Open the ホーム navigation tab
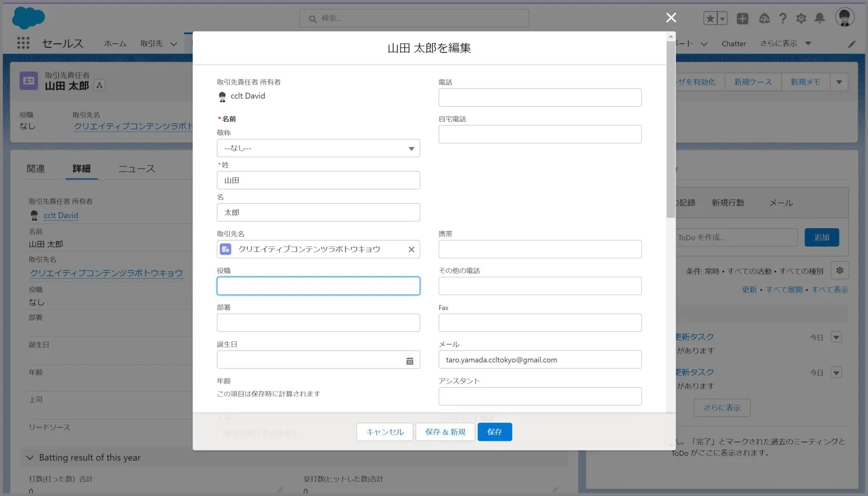Image resolution: width=868 pixels, height=496 pixels. point(115,44)
